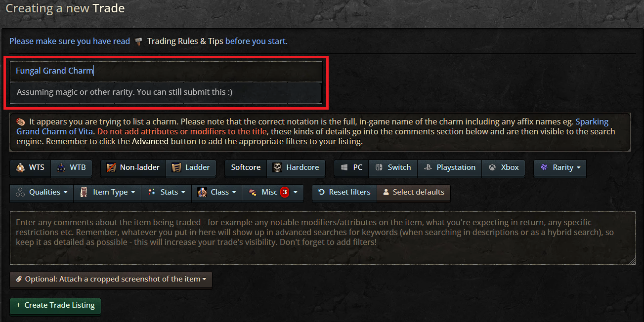
Task: Click the Windows PC icon
Action: 344,167
